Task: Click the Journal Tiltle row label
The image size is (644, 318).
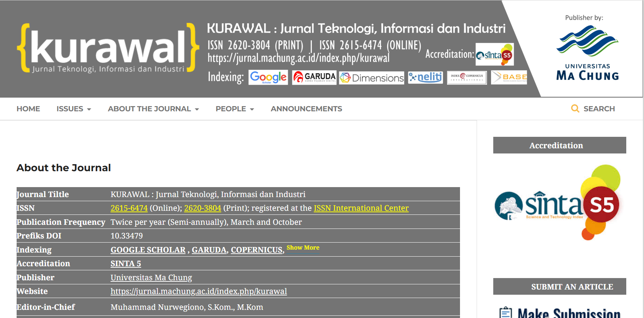Action: tap(43, 194)
